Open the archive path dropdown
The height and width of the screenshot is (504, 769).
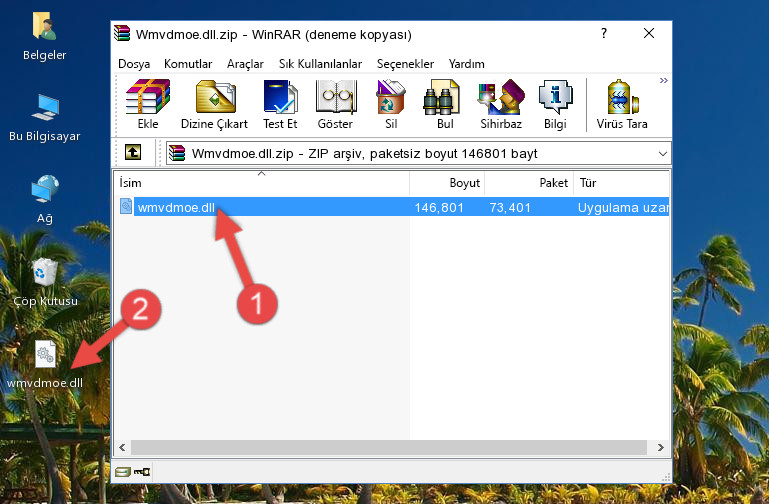[x=663, y=154]
